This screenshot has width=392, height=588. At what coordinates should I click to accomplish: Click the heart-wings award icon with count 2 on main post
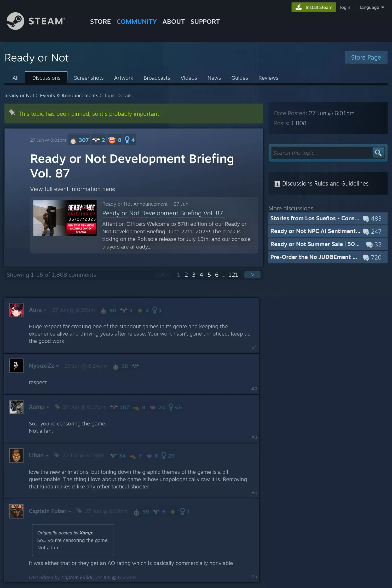(x=96, y=140)
